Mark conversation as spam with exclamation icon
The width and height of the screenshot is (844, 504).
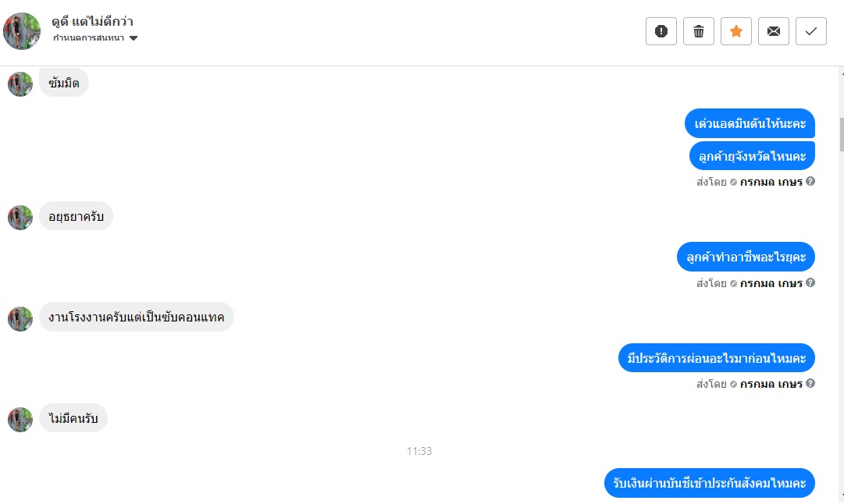coord(661,31)
